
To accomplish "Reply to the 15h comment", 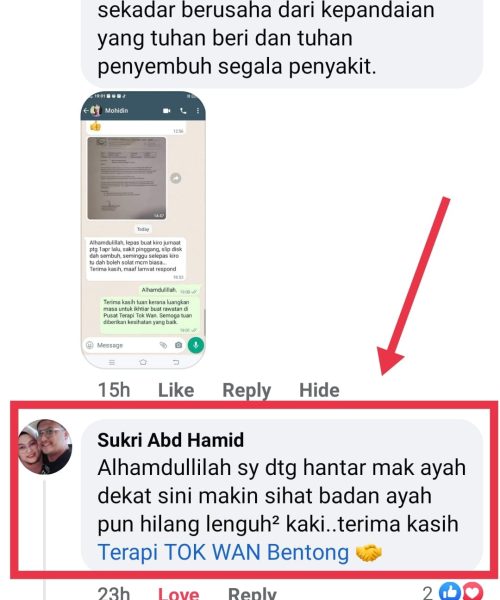I will pos(247,390).
